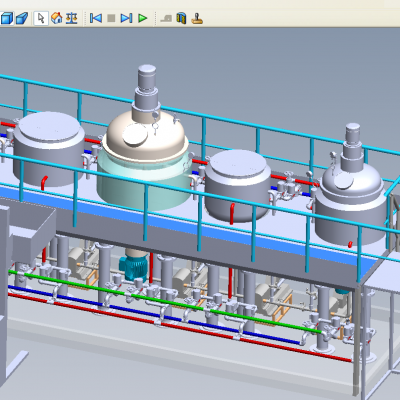Select the long red pipe near floor
400x400 pixels.
pos(180,327)
